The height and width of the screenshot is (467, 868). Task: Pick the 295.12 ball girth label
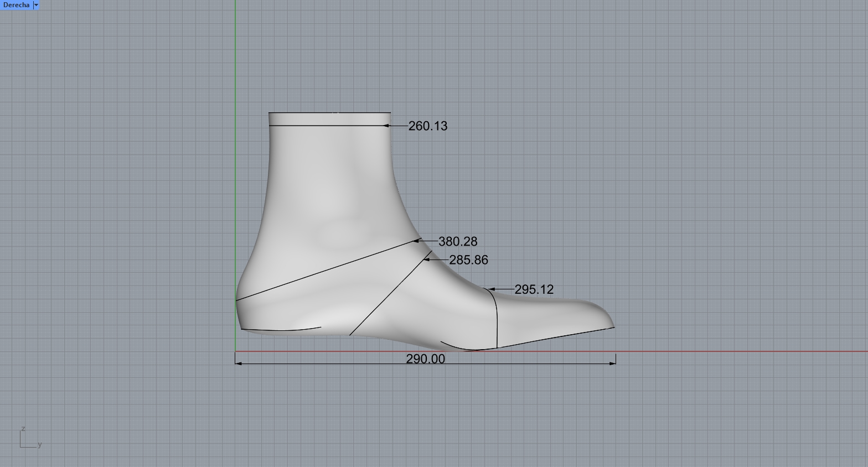pos(534,290)
